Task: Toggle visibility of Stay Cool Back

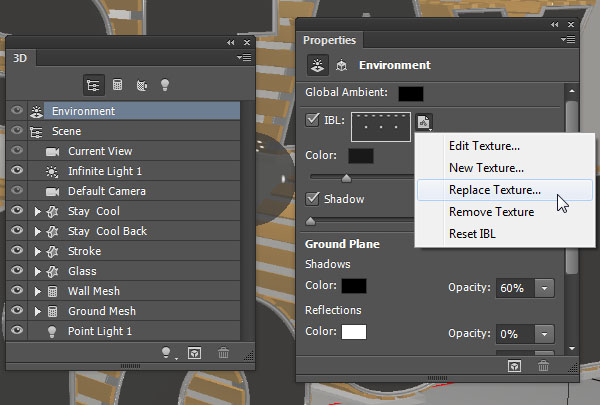Action: click(x=17, y=230)
